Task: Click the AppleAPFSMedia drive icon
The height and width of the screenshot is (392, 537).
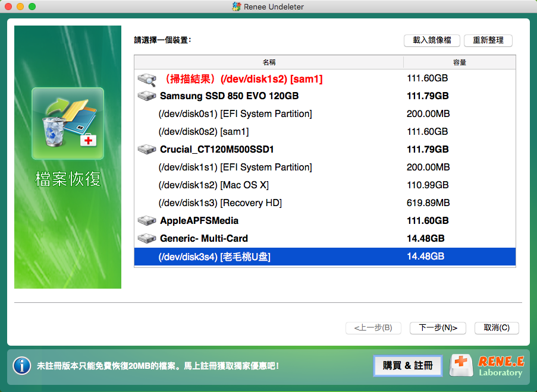Action: click(146, 220)
